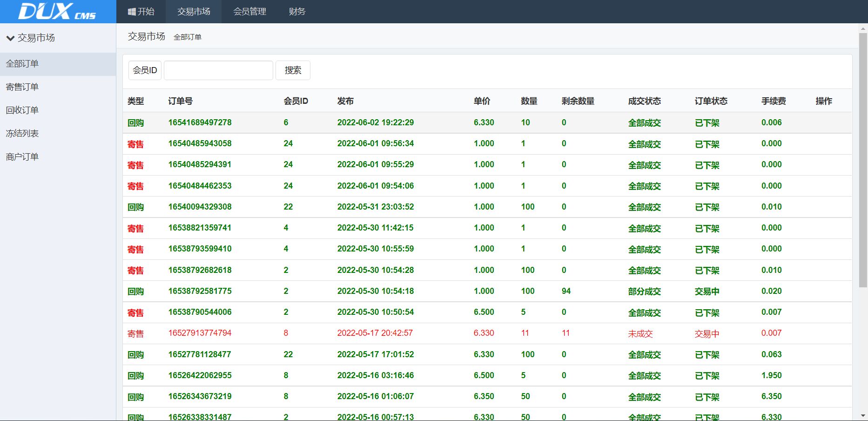Viewport: 868px width, 421px height.
Task: Click the scrollbar down arrow
Action: 863,415
